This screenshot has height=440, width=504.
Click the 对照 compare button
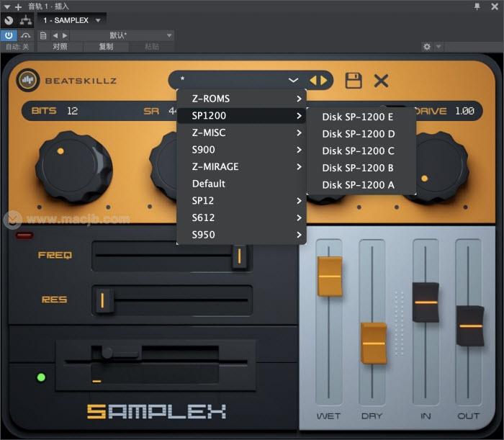click(x=60, y=47)
